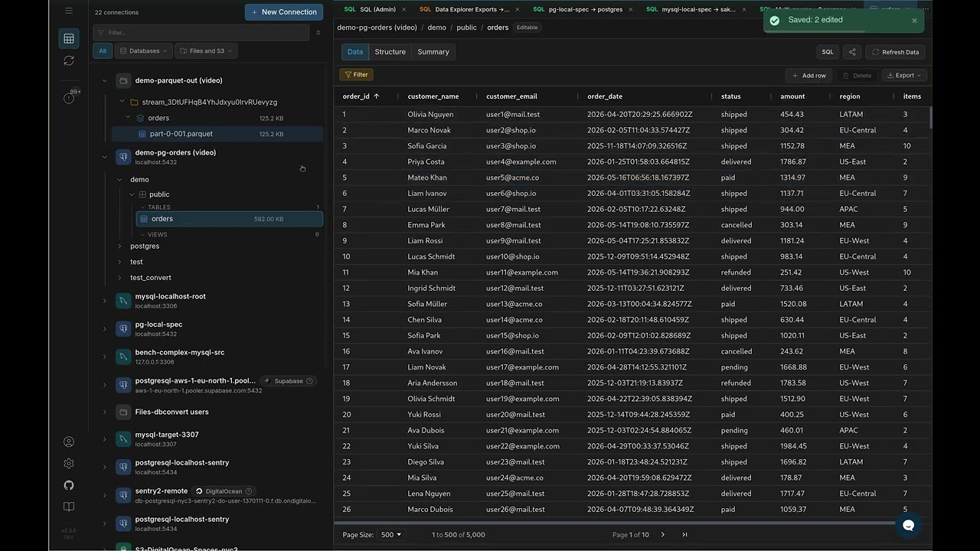This screenshot has width=980, height=551.
Task: Expand the VIEWS section
Action: click(142, 234)
